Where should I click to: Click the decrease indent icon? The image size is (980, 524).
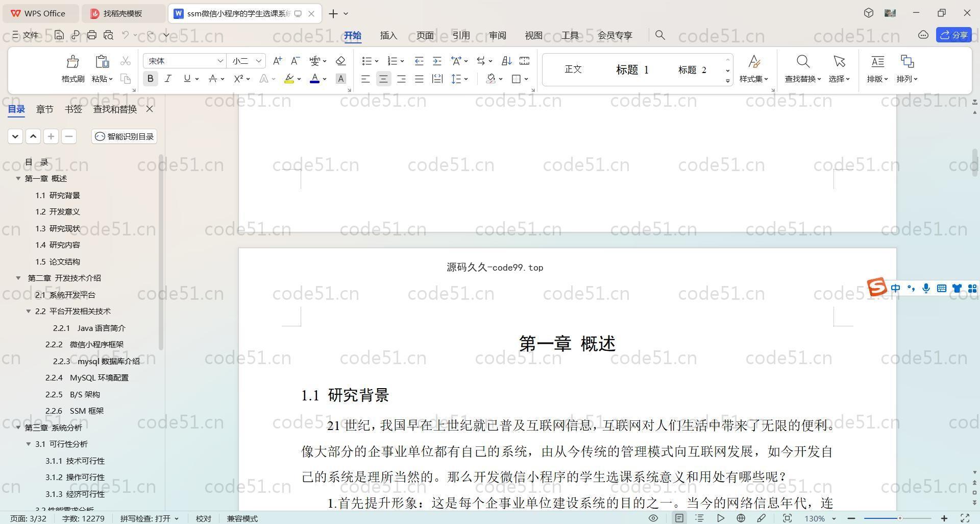click(419, 61)
